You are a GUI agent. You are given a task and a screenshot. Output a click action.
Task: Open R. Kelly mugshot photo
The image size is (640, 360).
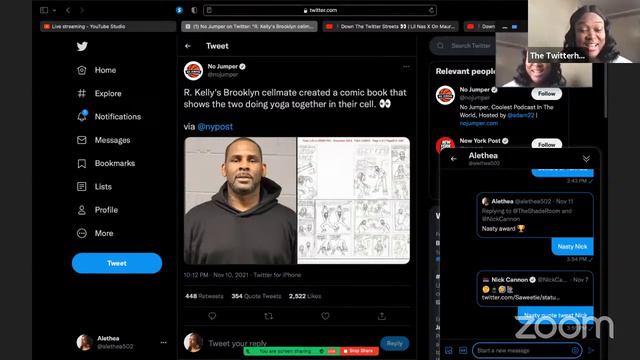tap(240, 200)
